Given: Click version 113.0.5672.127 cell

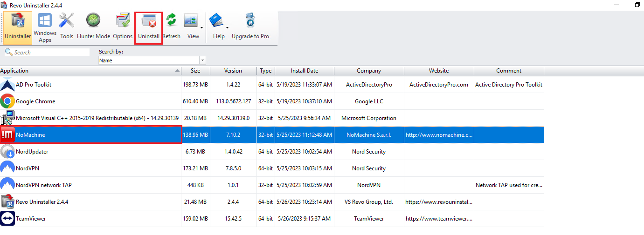Looking at the screenshot, I should coord(234,101).
